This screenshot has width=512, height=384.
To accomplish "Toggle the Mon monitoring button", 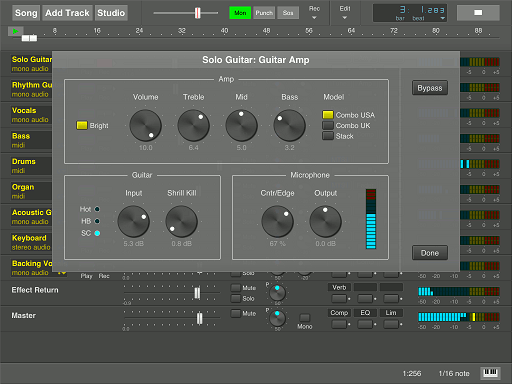I will [x=240, y=13].
